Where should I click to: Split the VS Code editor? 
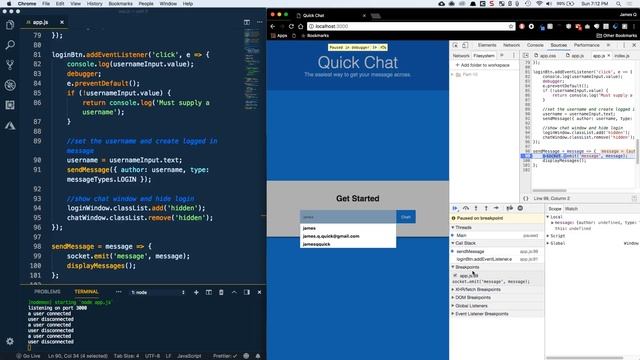[247, 22]
